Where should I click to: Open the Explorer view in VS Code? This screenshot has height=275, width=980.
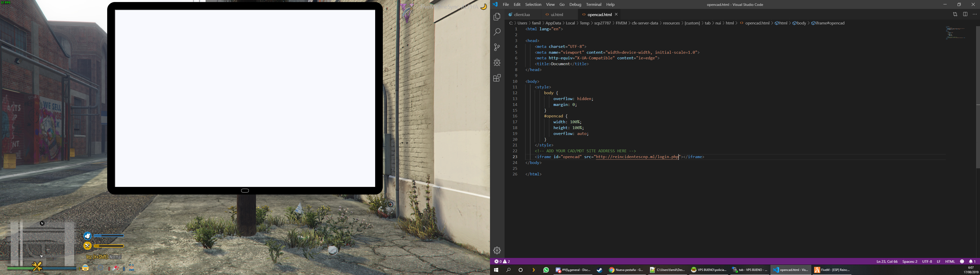(x=497, y=17)
